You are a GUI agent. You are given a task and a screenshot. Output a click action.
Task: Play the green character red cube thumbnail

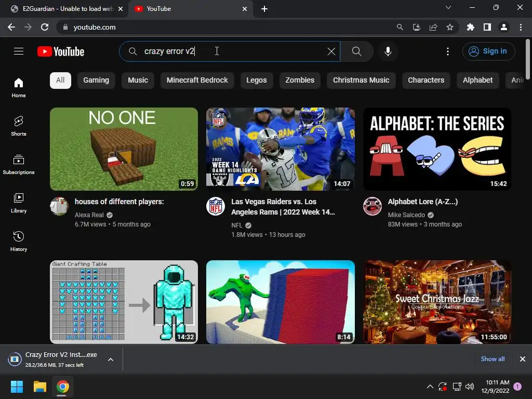(281, 302)
